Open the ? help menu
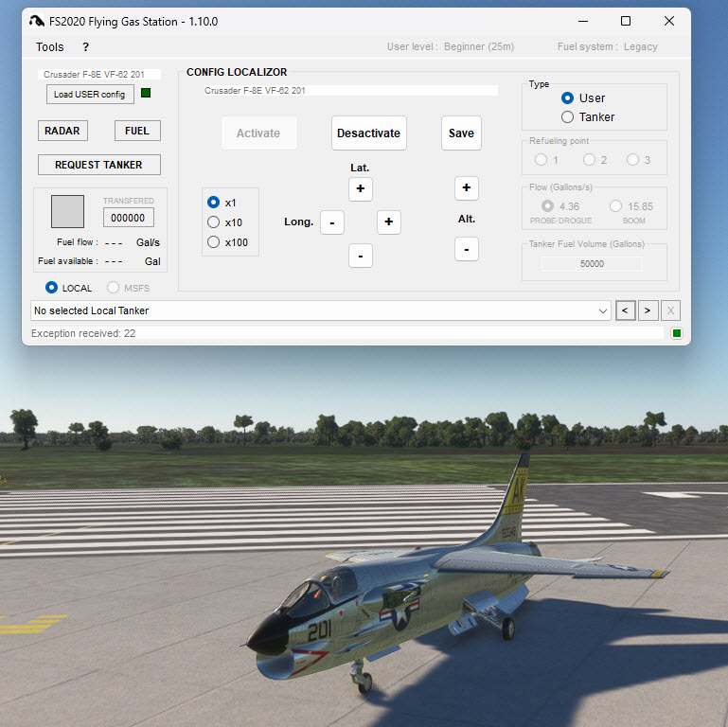The image size is (728, 727). [x=85, y=47]
